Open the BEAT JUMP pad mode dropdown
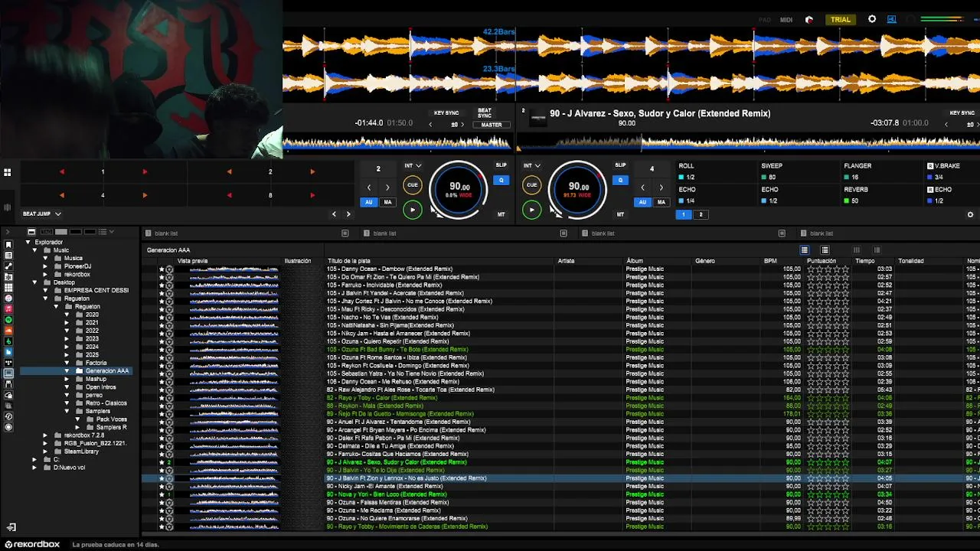The width and height of the screenshot is (980, 551). 41,214
